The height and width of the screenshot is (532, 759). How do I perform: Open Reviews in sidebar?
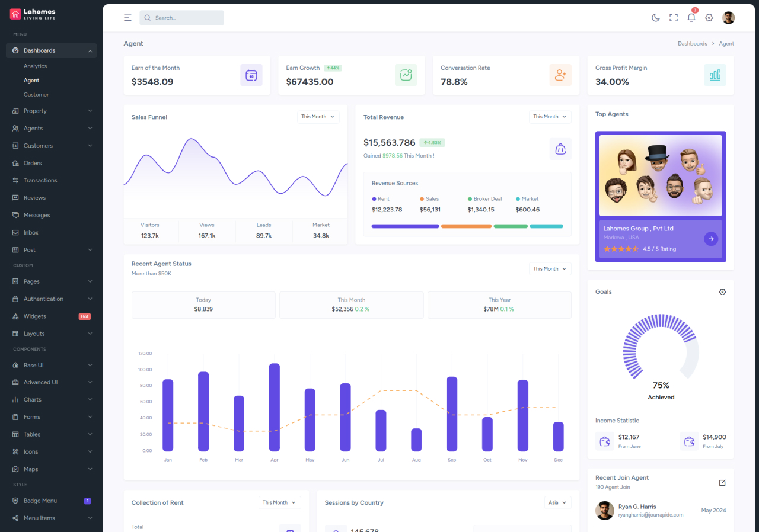[x=51, y=198]
